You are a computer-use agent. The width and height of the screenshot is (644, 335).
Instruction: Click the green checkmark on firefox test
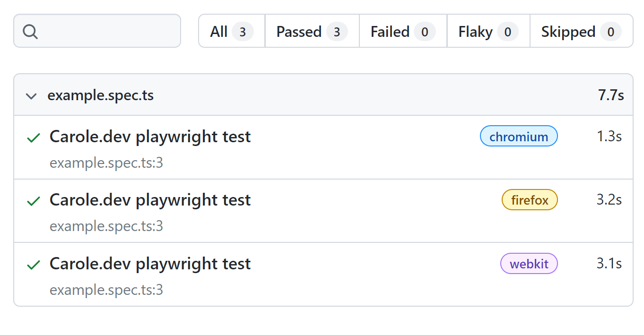point(34,201)
